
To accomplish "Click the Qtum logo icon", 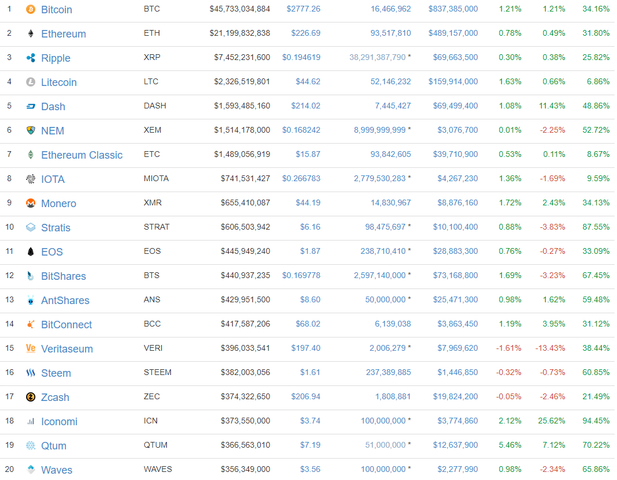I will pyautogui.click(x=30, y=446).
